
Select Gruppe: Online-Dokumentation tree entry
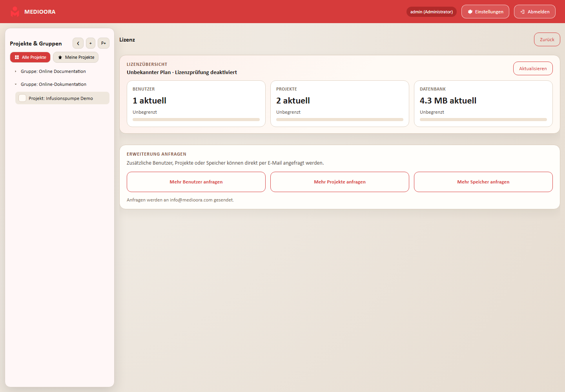(53, 84)
